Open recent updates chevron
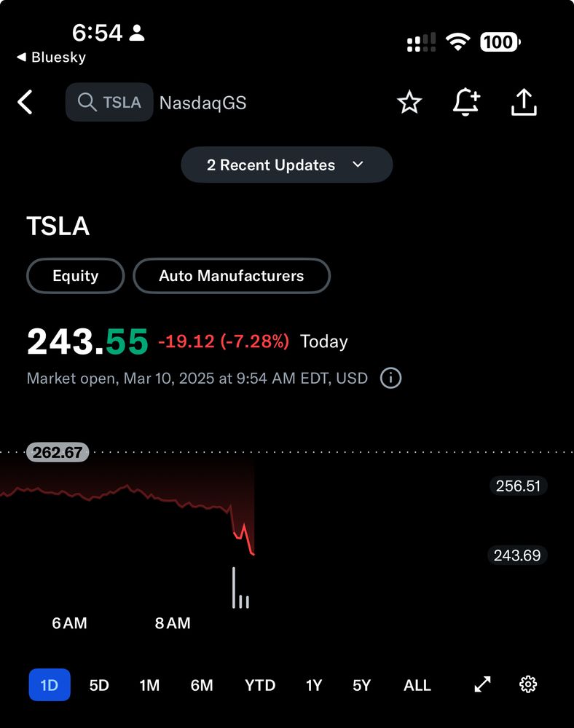 (x=357, y=165)
